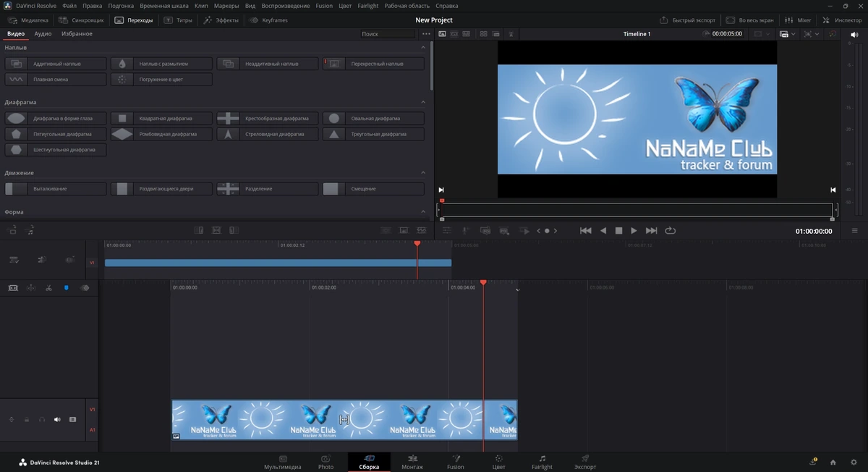Toggle the loop playback button
Viewport: 868px width, 472px height.
click(671, 230)
